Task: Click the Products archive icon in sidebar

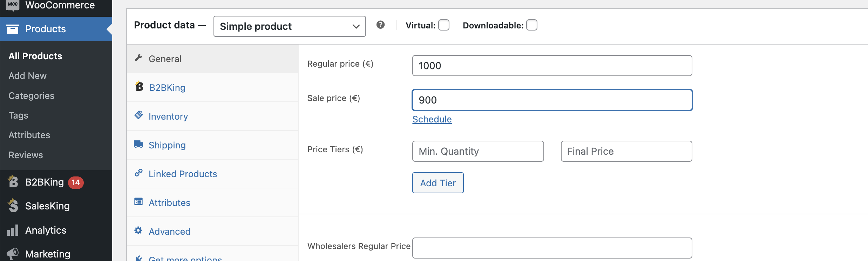Action: pyautogui.click(x=13, y=29)
